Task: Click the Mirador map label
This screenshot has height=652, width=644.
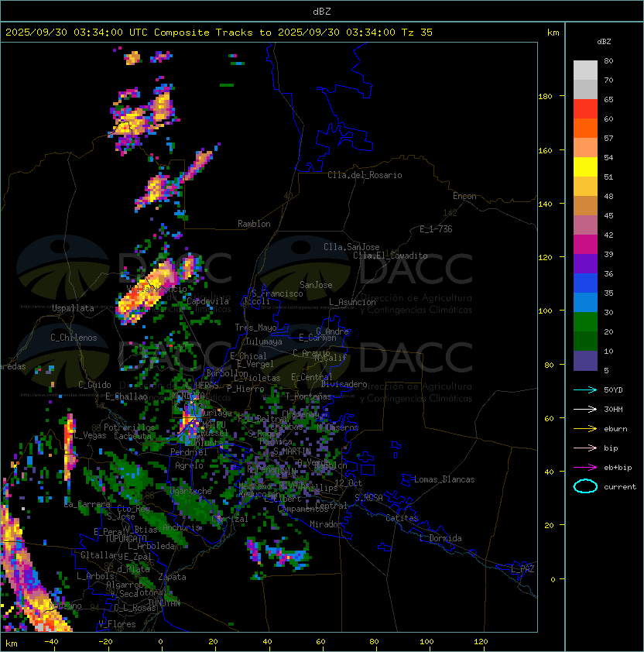Action: (326, 524)
